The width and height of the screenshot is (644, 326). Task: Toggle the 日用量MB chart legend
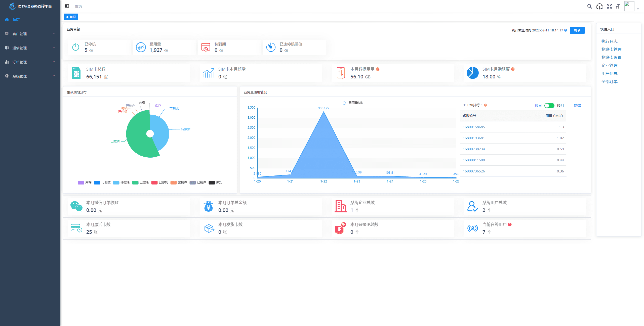coord(352,103)
